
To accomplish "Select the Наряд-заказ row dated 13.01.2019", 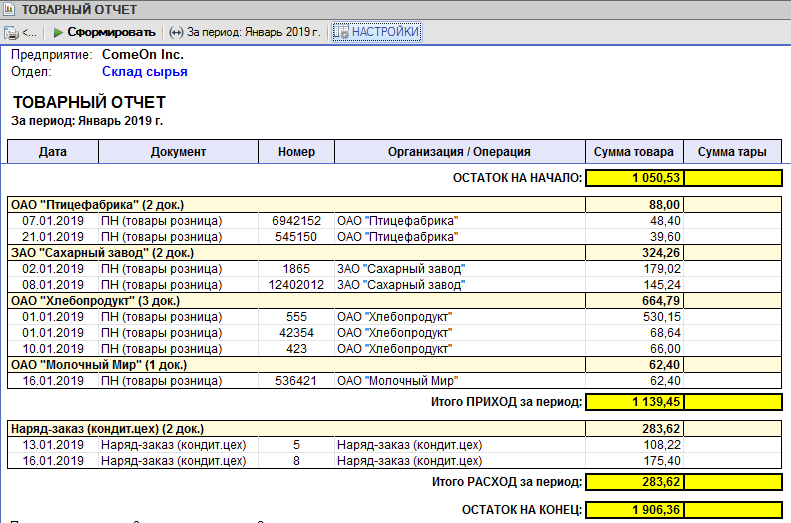I will pyautogui.click(x=394, y=445).
